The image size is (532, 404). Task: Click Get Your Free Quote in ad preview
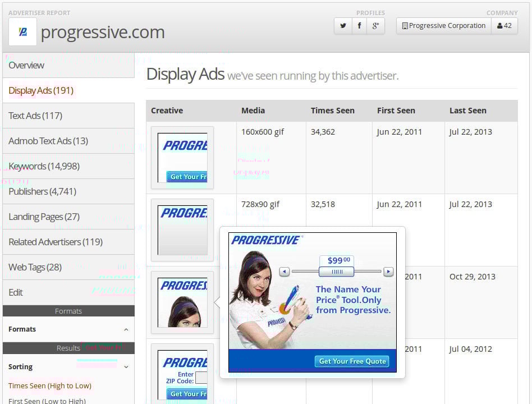pyautogui.click(x=352, y=361)
